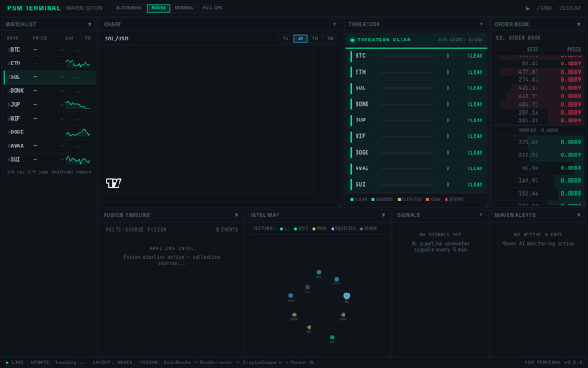
Task: Click the DOGE threat score bar
Action: [x=407, y=153]
